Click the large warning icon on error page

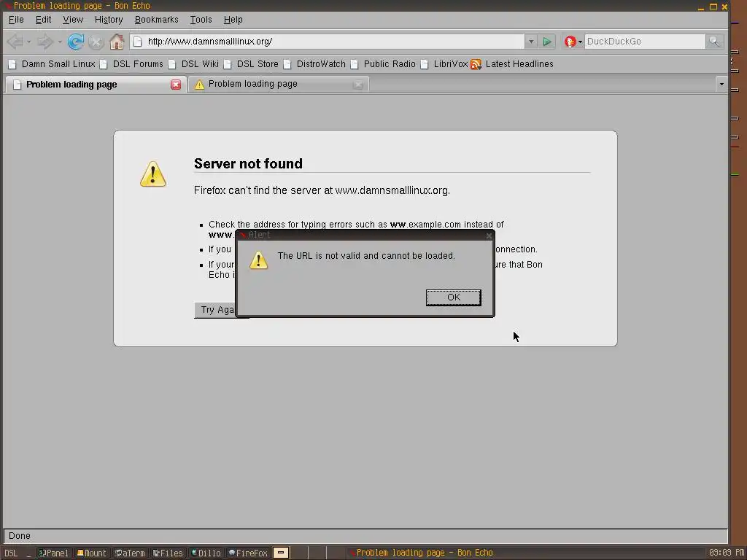pyautogui.click(x=153, y=174)
